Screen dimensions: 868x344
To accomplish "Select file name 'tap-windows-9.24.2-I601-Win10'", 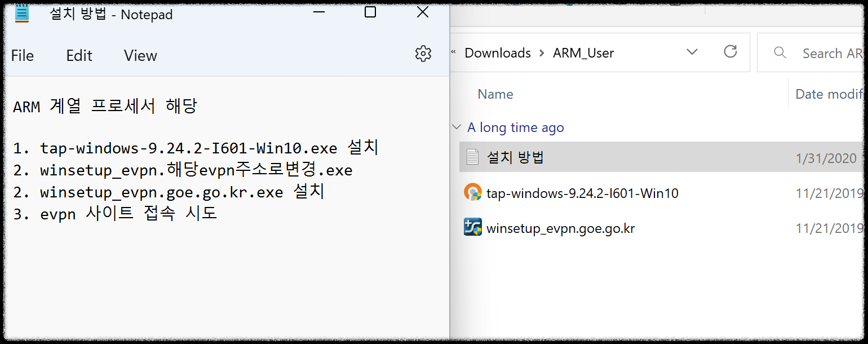I will coord(582,193).
